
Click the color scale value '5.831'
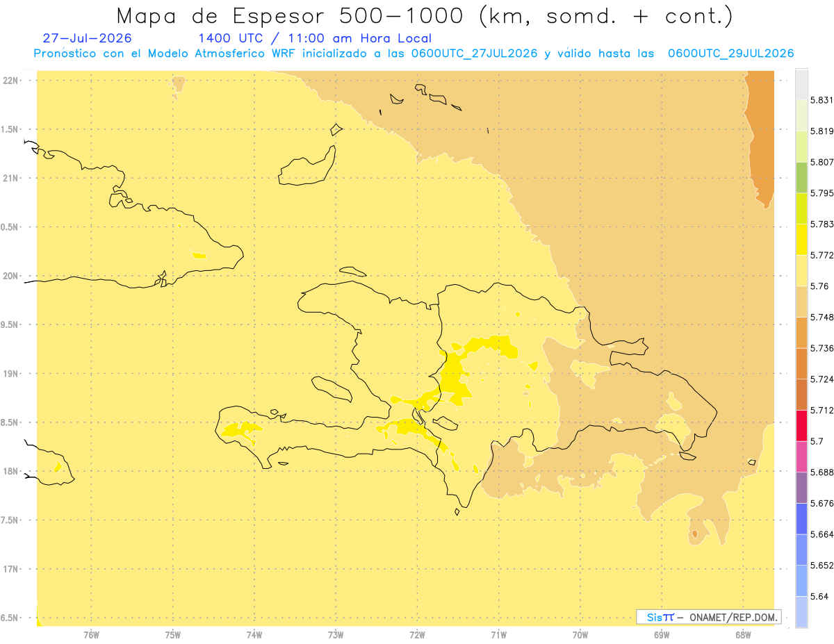click(x=821, y=100)
